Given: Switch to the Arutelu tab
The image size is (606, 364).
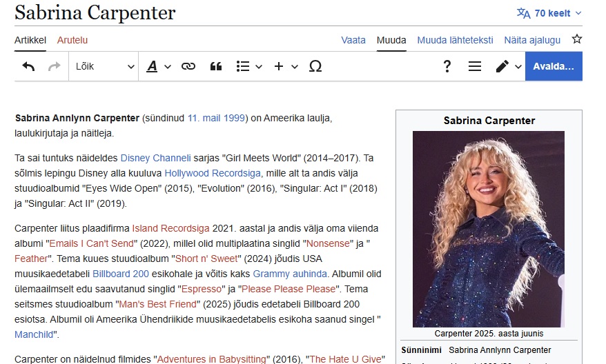Looking at the screenshot, I should pyautogui.click(x=72, y=40).
